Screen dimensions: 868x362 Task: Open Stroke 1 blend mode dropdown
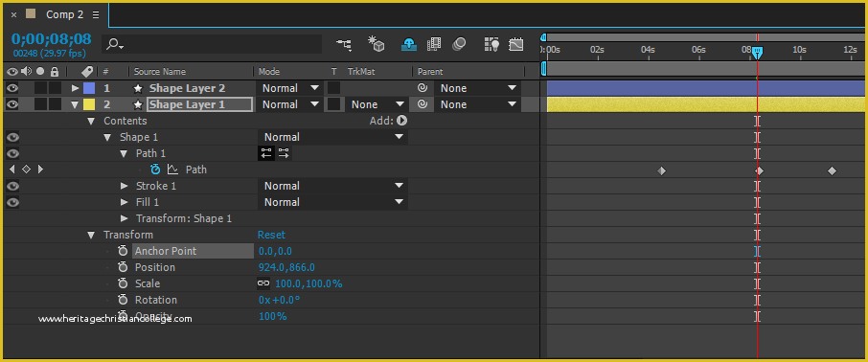click(x=332, y=186)
